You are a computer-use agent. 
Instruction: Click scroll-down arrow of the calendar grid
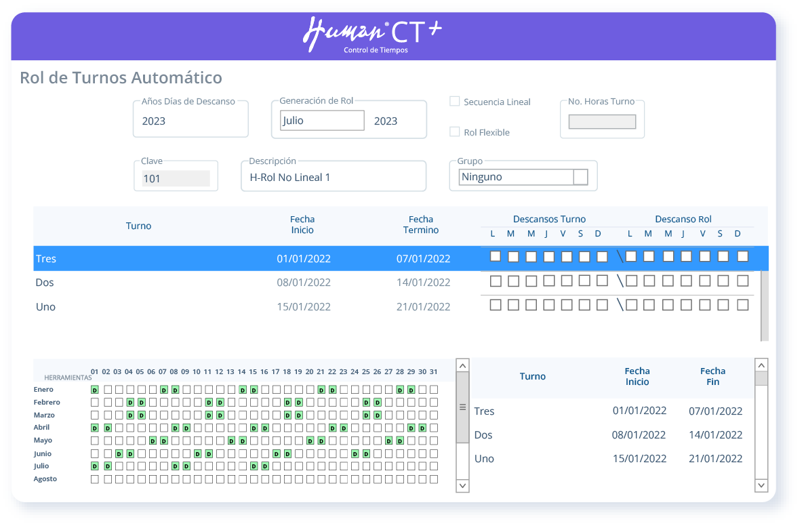462,485
